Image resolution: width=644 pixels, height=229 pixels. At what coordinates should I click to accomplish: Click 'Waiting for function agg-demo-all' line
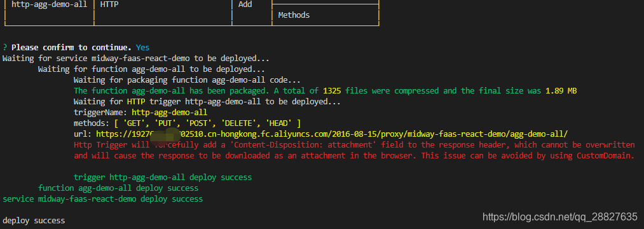coord(151,69)
